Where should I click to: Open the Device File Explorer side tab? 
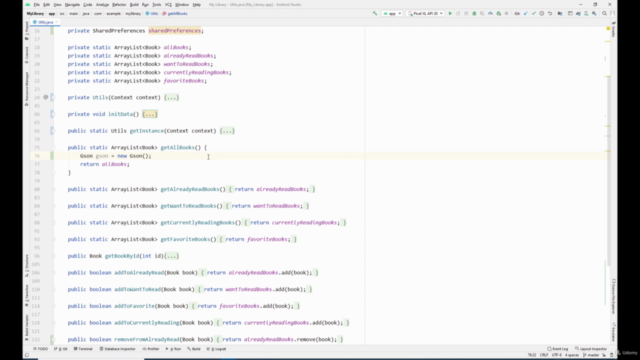click(613, 296)
